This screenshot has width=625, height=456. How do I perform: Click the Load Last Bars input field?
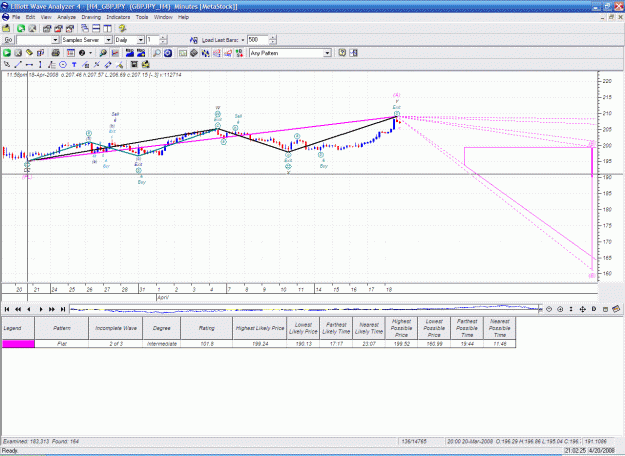(258, 40)
